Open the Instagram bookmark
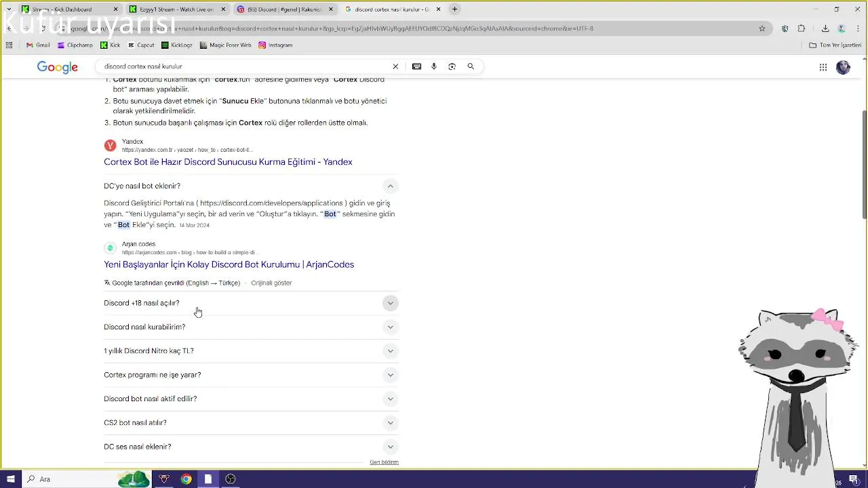 point(275,45)
